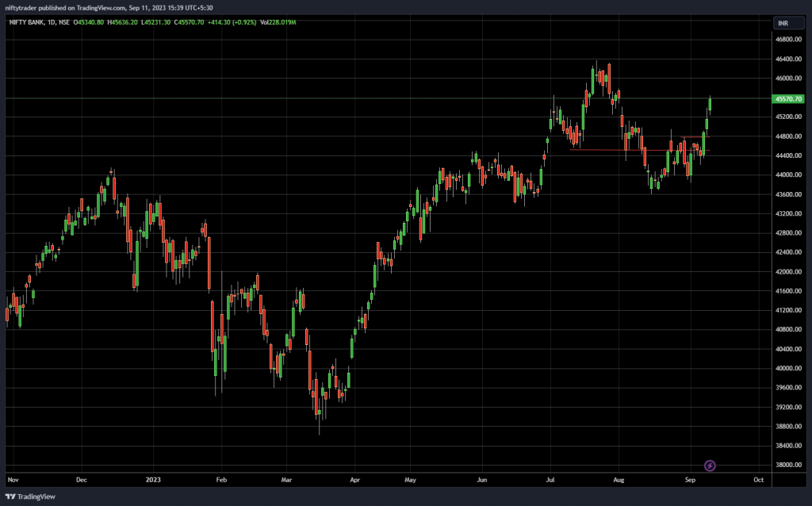Click the Dec label on the time axis
812x506 pixels.
[x=82, y=480]
